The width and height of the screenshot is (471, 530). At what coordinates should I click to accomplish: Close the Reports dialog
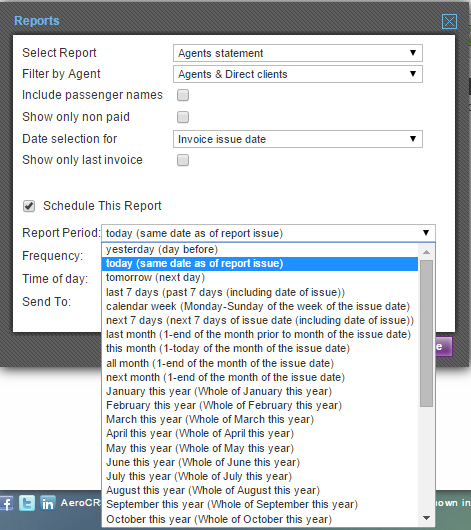(449, 21)
